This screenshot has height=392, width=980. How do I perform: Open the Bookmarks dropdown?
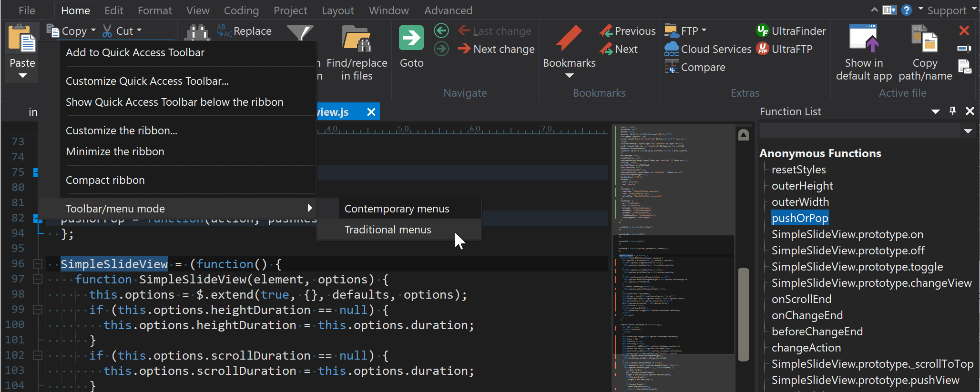point(569,76)
